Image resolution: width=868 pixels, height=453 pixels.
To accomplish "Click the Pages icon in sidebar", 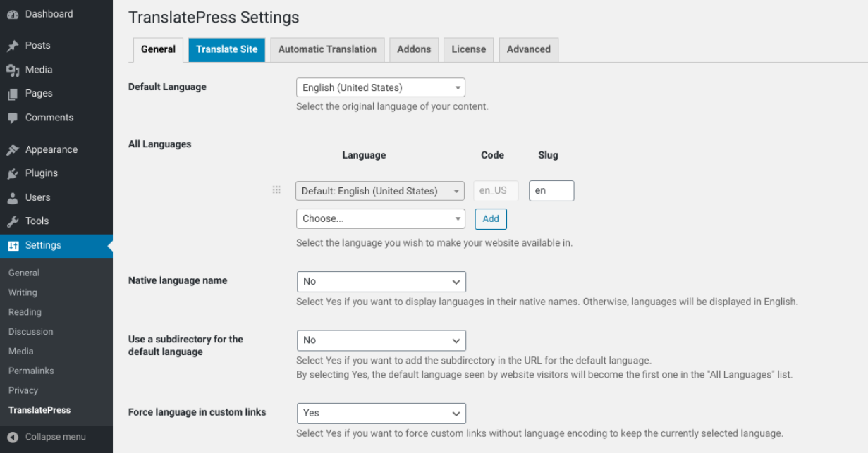I will pyautogui.click(x=13, y=94).
